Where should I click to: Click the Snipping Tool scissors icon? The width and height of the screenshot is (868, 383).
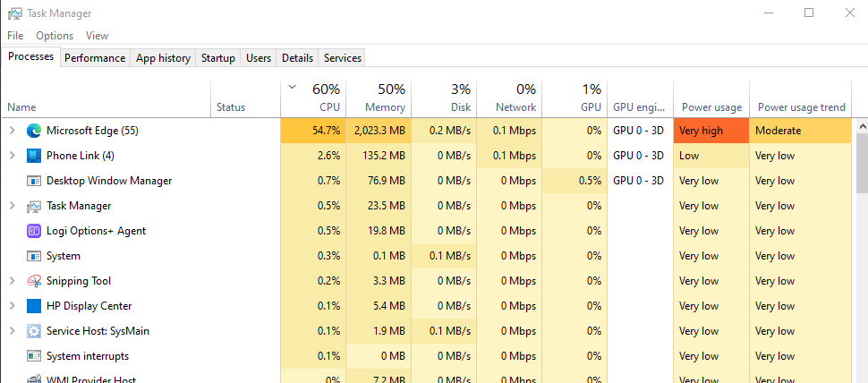click(34, 281)
